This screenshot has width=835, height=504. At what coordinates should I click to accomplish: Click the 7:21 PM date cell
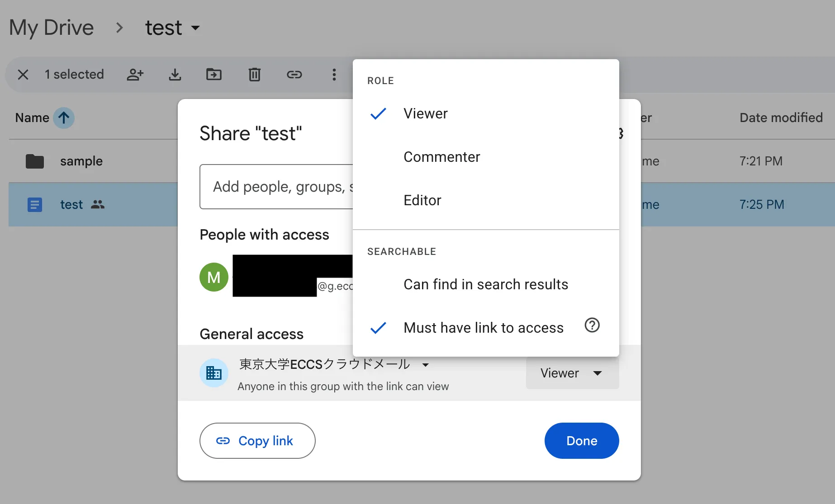tap(761, 161)
